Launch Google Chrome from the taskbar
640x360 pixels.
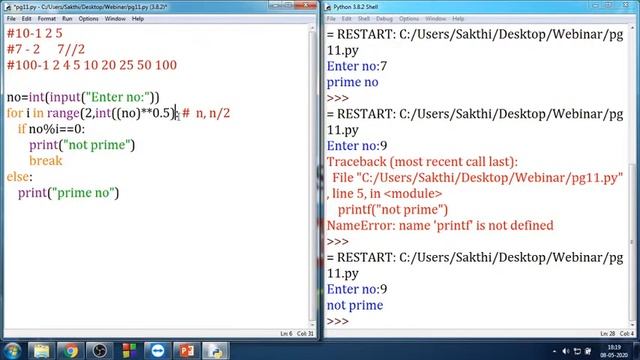(70, 351)
